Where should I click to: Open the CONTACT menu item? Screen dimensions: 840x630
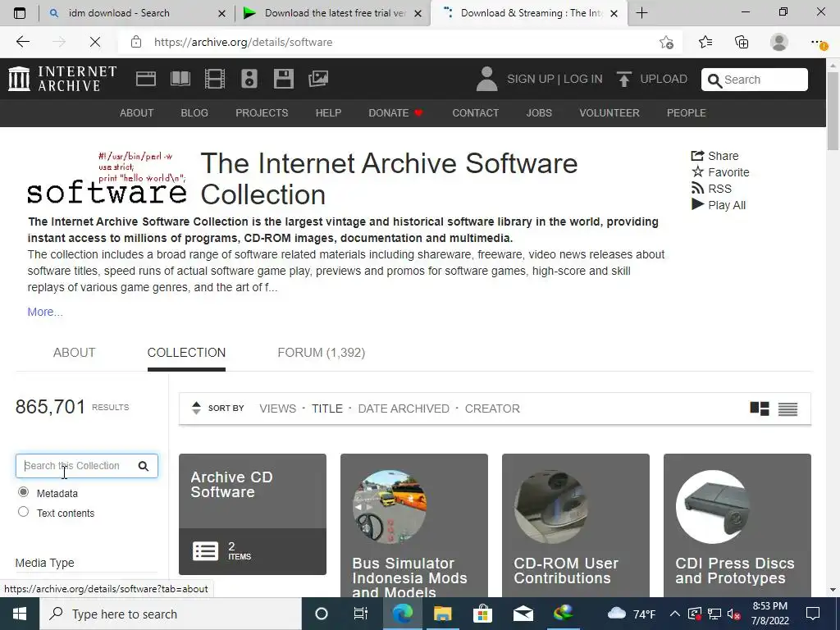point(475,113)
